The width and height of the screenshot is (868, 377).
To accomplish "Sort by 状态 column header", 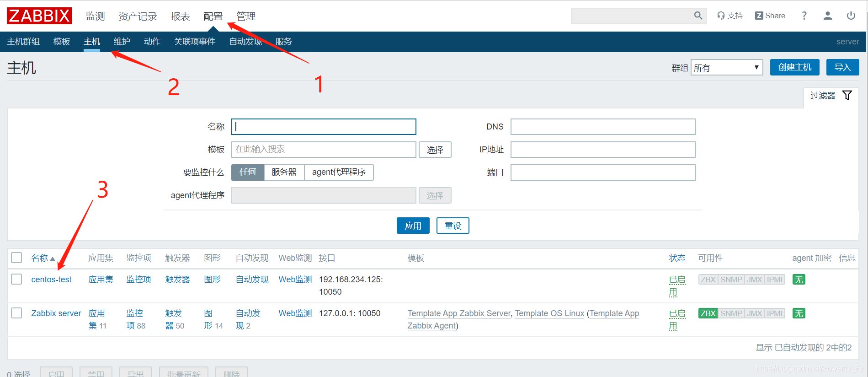I will pyautogui.click(x=677, y=258).
